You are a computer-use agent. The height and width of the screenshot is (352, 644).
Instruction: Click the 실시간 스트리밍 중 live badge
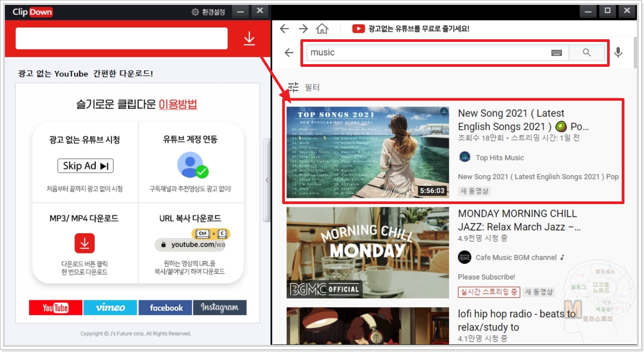point(489,292)
